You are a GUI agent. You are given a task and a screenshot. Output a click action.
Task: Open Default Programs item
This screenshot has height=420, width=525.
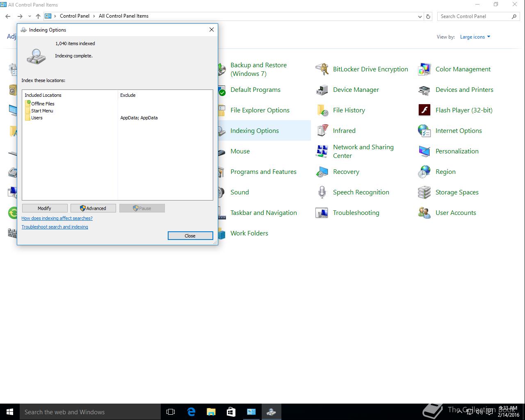pos(256,90)
